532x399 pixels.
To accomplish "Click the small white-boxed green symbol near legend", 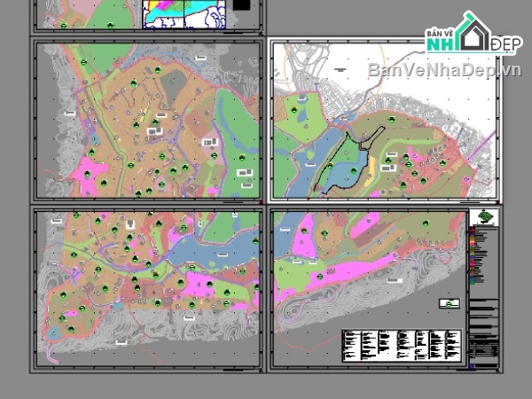I will point(450,303).
